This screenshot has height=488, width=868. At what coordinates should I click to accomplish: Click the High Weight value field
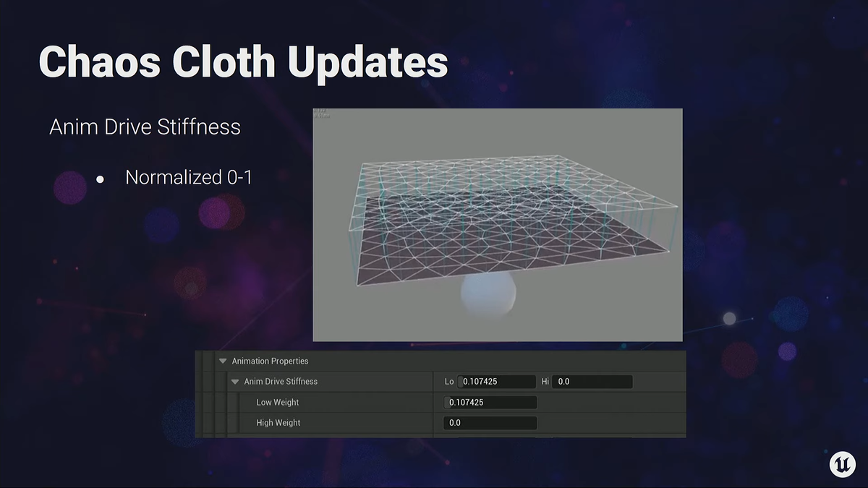click(490, 423)
